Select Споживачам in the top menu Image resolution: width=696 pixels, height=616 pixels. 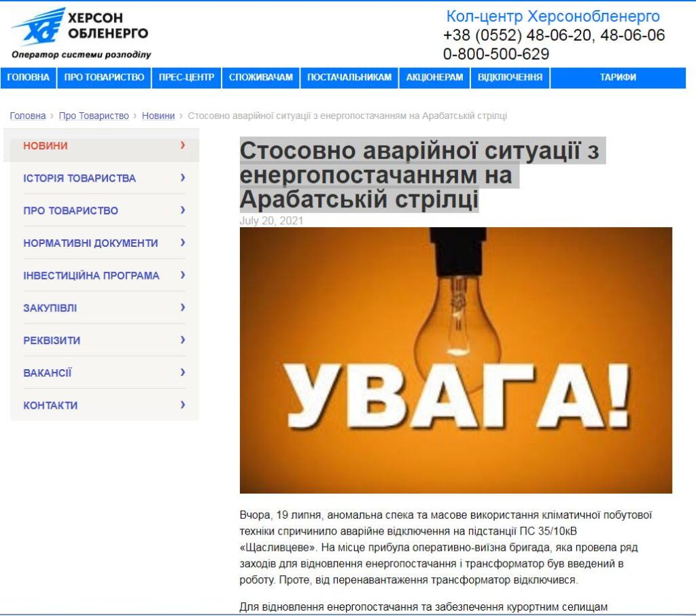(261, 78)
